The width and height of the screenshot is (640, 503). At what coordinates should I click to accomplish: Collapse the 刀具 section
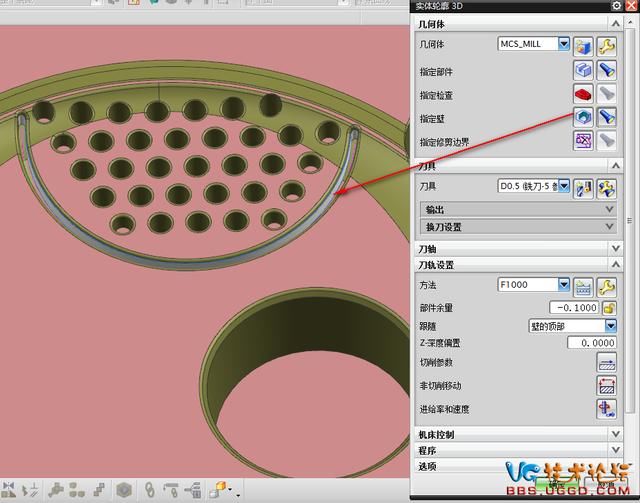tap(616, 166)
